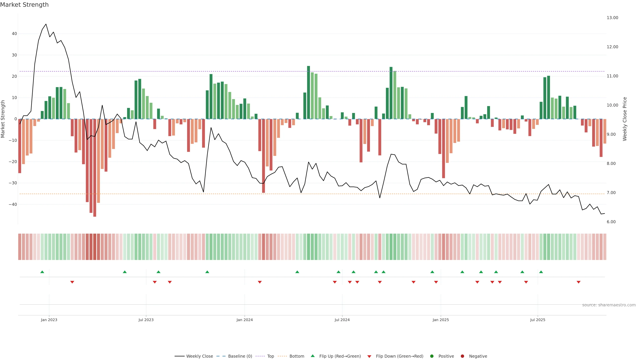Screen dimensions: 644x362
Task: Click the Flip Up green triangle legend icon
Action: [312, 356]
